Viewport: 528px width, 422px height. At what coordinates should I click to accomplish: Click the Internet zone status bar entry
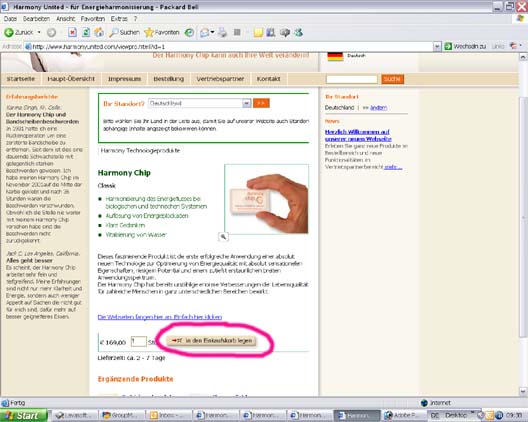pos(436,403)
